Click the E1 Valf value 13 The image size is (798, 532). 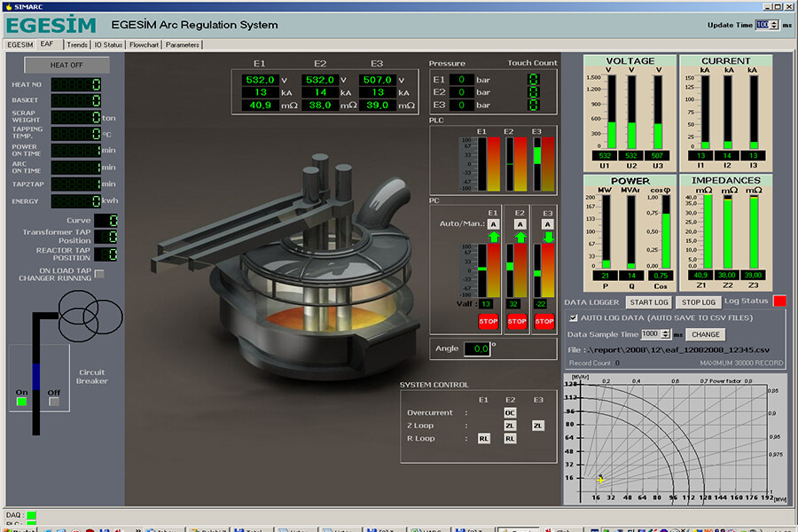click(x=486, y=304)
